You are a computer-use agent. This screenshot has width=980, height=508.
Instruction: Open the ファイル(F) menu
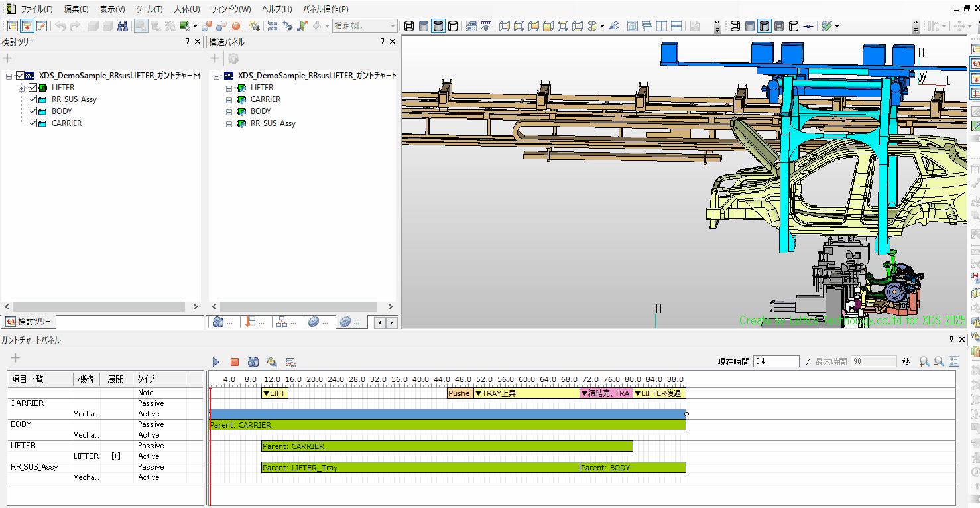pos(36,9)
